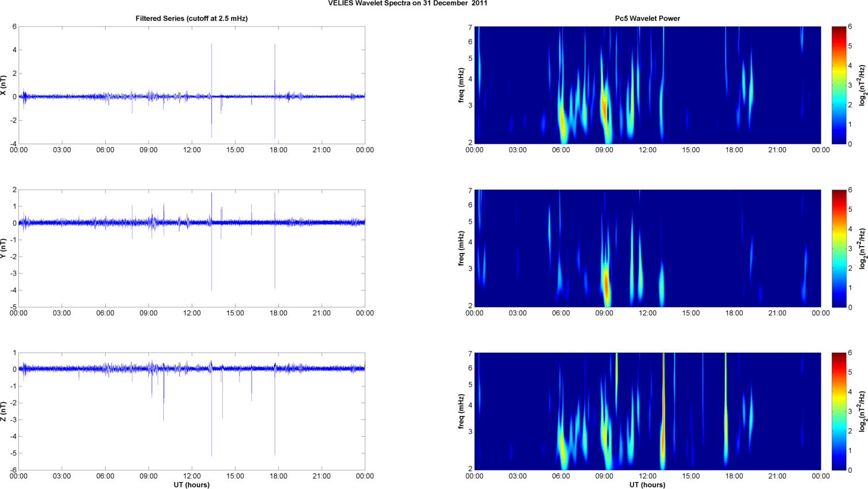Click tick label '-6' on Z (nT) axis
Screen dimensions: 868x489
pos(13,470)
